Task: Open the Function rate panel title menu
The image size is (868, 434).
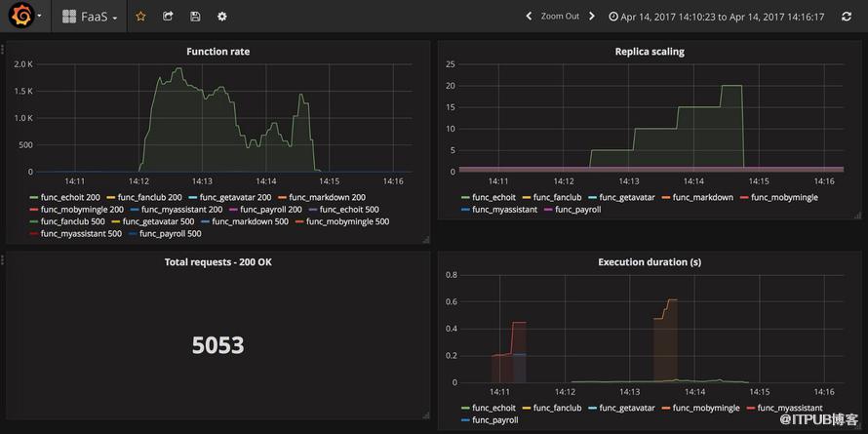Action: click(x=217, y=52)
